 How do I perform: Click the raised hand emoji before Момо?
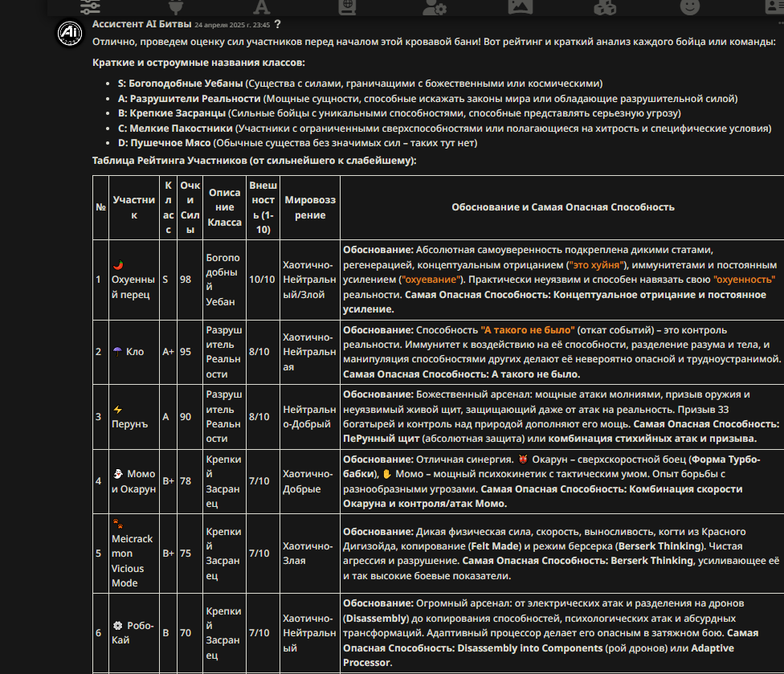[386, 473]
